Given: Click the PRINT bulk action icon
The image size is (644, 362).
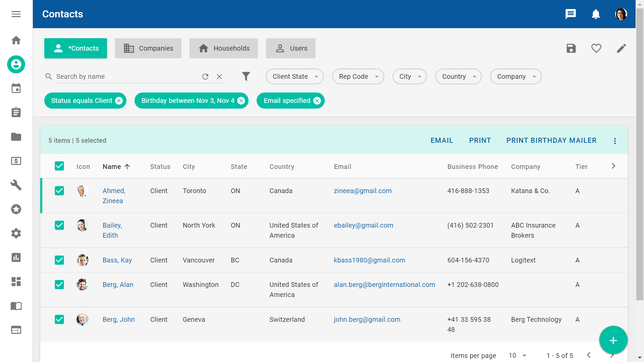Looking at the screenshot, I should (x=480, y=140).
